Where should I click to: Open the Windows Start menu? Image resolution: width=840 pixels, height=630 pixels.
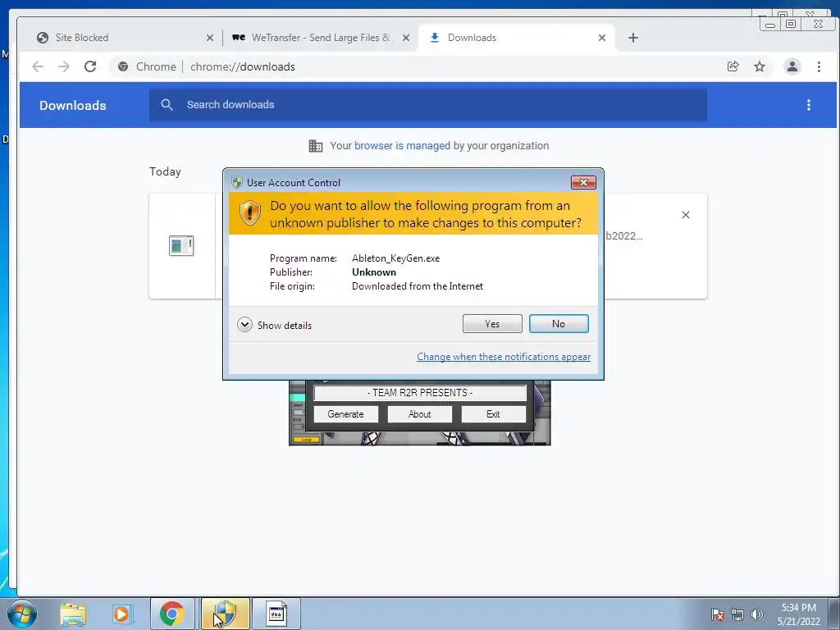pos(22,614)
